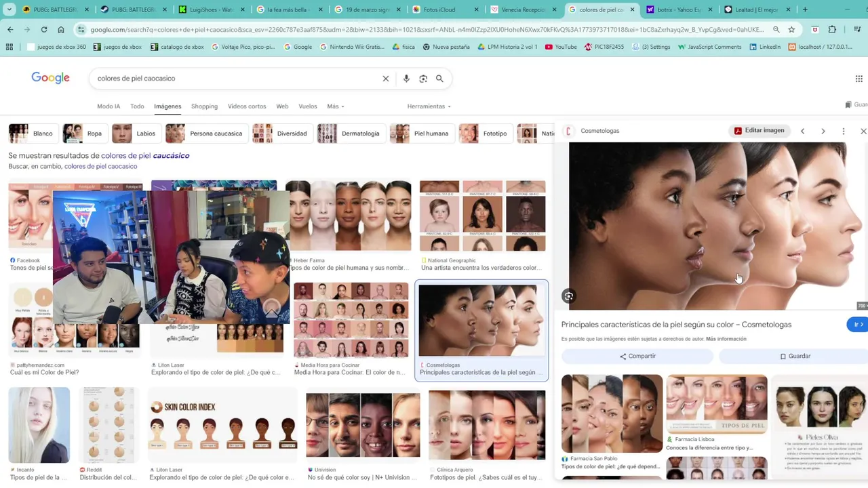Show next image in preview panel
This screenshot has width=868, height=488.
tap(823, 131)
